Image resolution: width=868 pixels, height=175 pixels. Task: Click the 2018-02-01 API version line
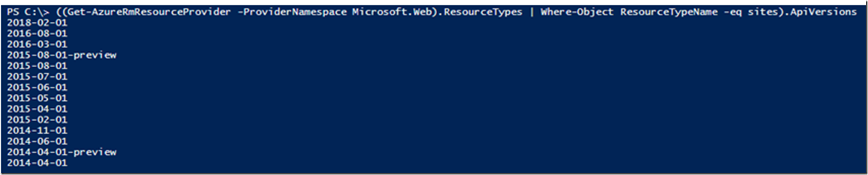37,23
